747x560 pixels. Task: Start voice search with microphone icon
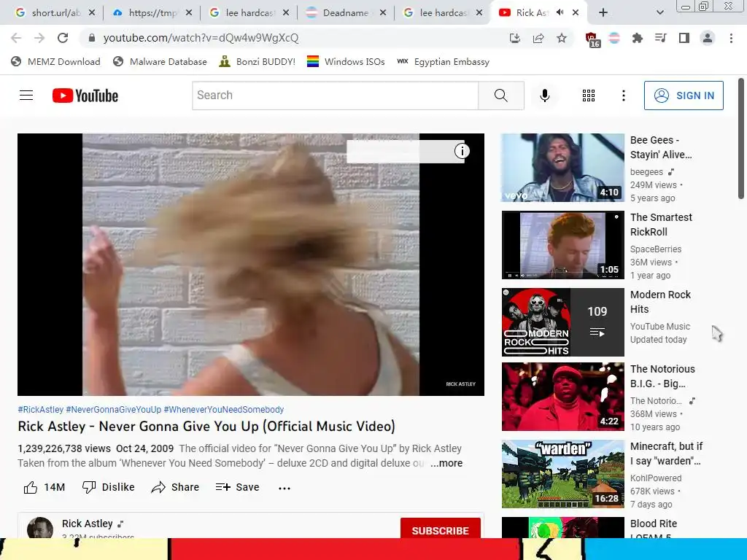pyautogui.click(x=544, y=96)
